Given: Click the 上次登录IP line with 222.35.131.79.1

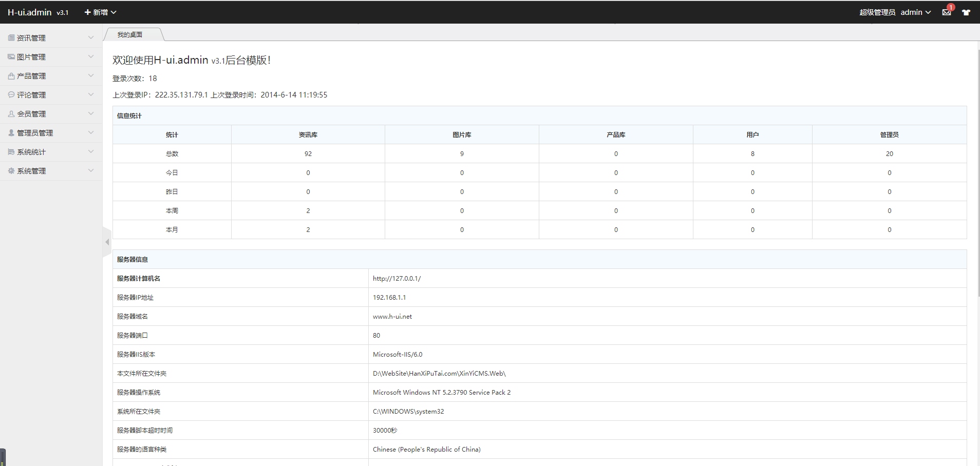Looking at the screenshot, I should (x=220, y=95).
